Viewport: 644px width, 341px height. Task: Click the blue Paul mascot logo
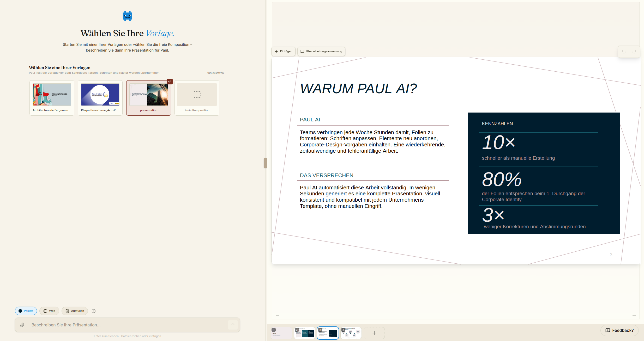click(128, 16)
